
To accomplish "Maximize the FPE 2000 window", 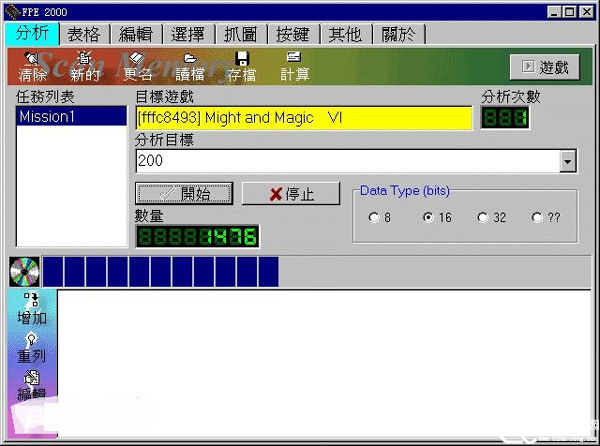I will [570, 12].
